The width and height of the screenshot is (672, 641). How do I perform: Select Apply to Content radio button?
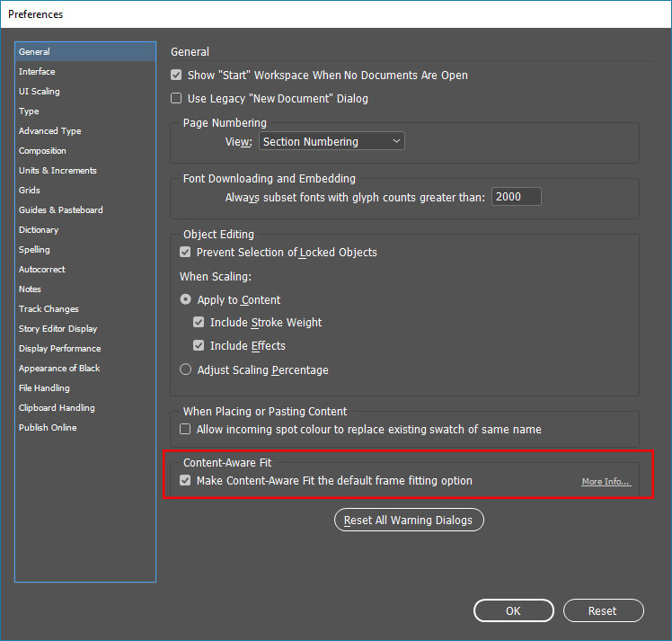pos(186,299)
